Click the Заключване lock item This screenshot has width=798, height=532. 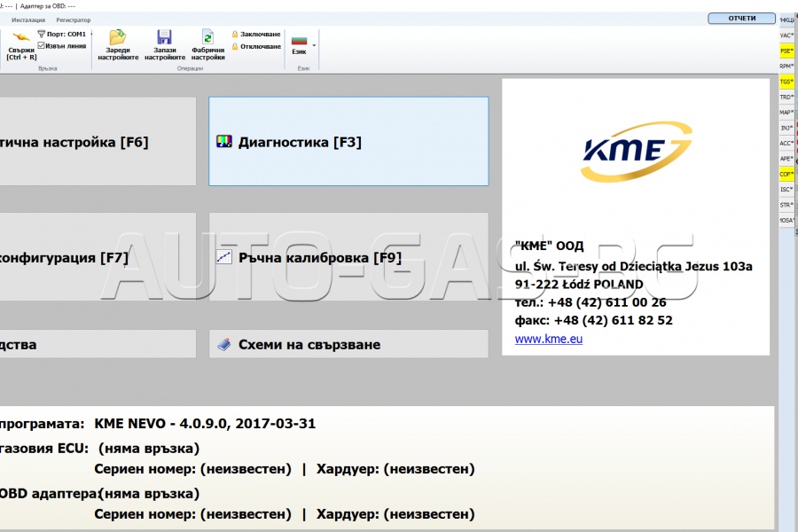pos(256,34)
